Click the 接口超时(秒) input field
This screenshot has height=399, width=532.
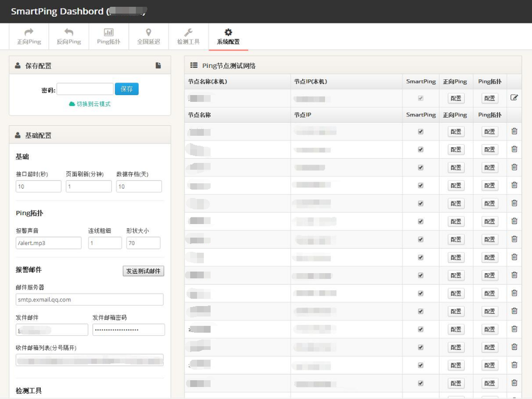coord(38,186)
